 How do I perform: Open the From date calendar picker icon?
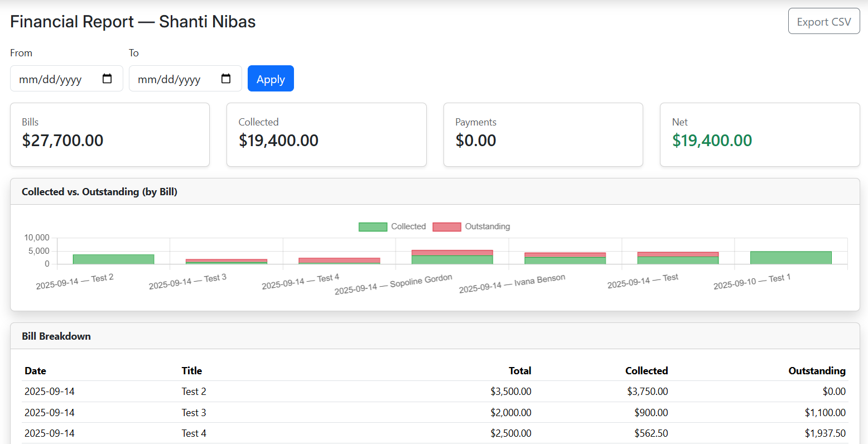(107, 79)
